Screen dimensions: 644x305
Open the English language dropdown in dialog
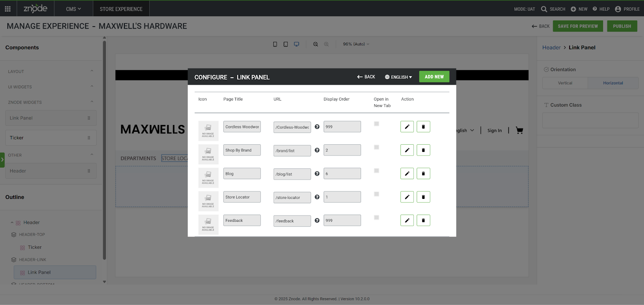[398, 77]
